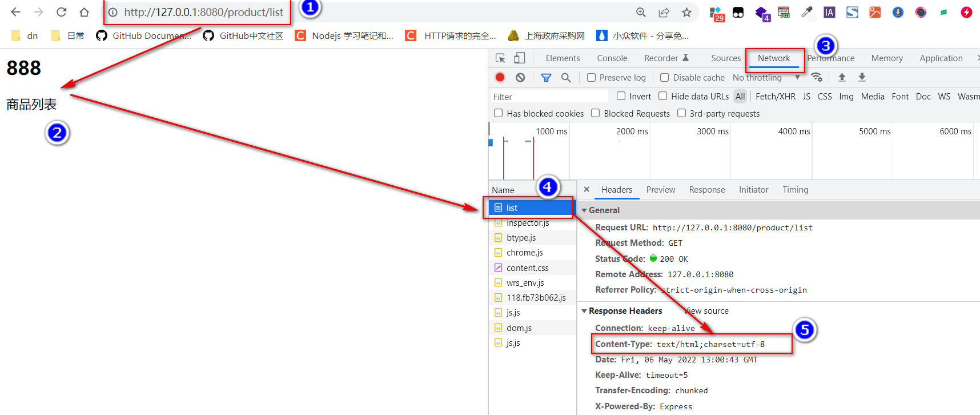
Task: Import HAR file with upload arrow
Action: coord(842,77)
